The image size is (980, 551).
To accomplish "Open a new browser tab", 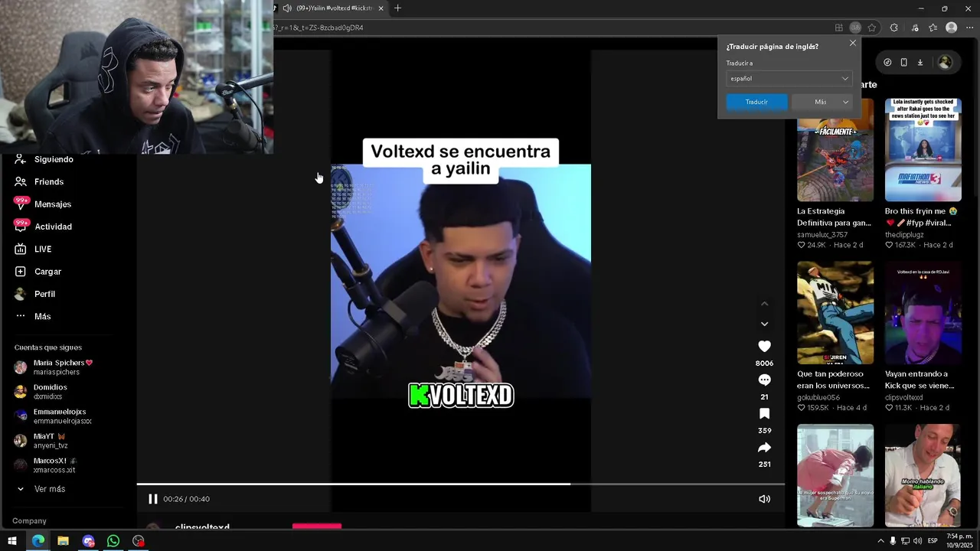I will [397, 8].
